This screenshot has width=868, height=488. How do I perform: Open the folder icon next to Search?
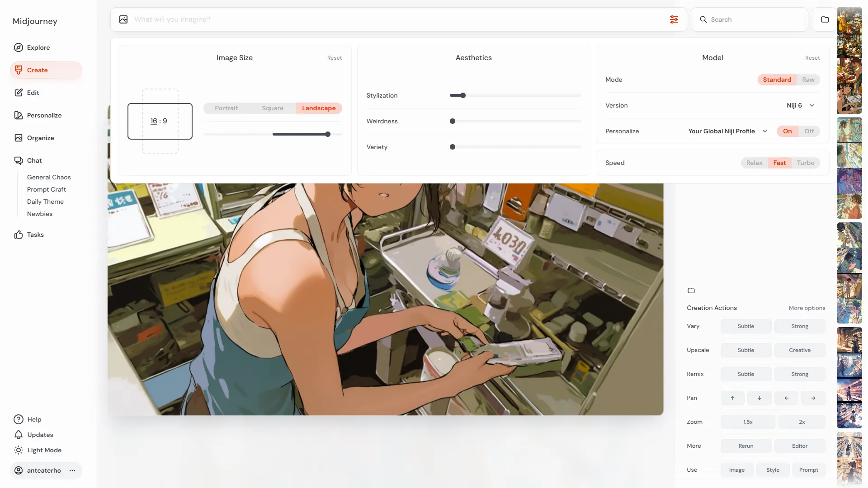(x=825, y=19)
